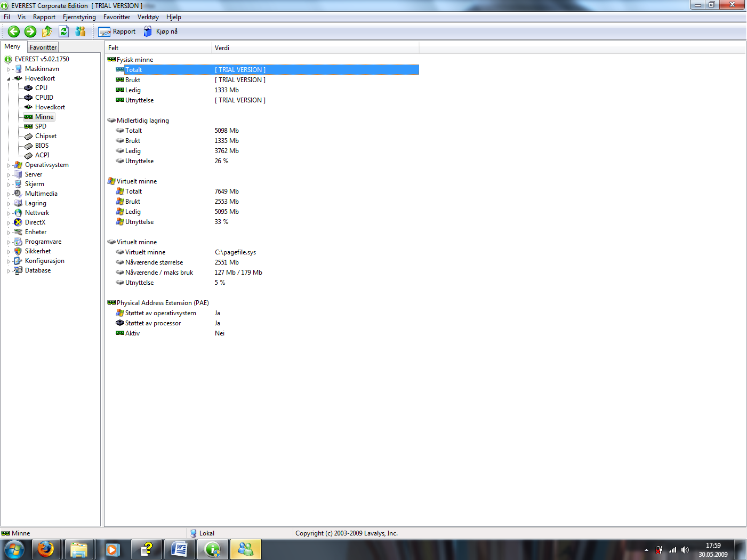Click the Kjøp nå purchase button
Viewport: 747px width, 560px height.
pyautogui.click(x=160, y=31)
